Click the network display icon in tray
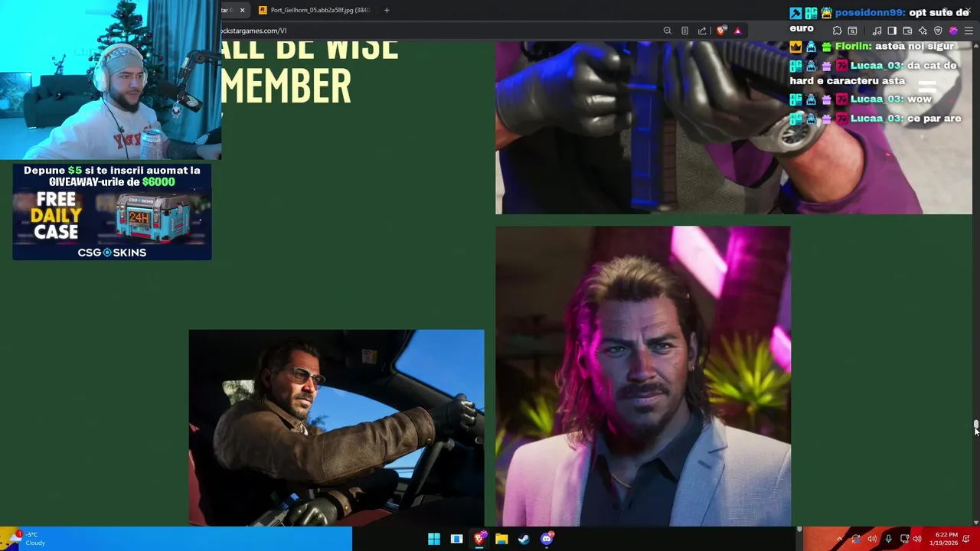The image size is (980, 551). (904, 539)
